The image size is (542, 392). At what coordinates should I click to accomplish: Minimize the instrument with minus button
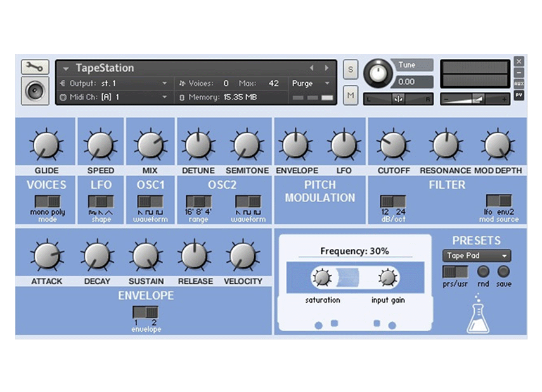pos(519,73)
